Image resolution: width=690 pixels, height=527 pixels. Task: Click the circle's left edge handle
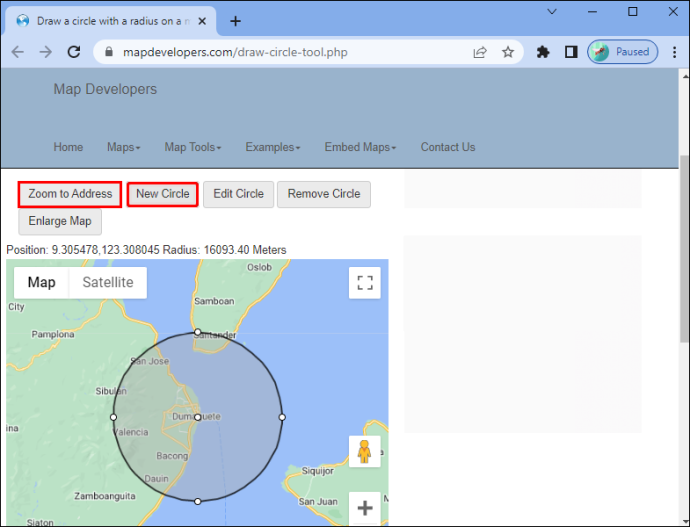pyautogui.click(x=114, y=417)
